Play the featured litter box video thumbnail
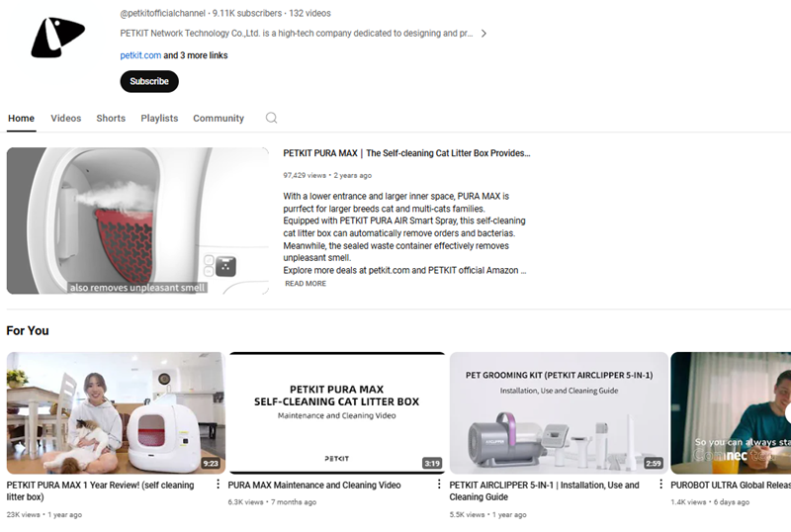Viewport: 791px width, 532px height. [137, 221]
